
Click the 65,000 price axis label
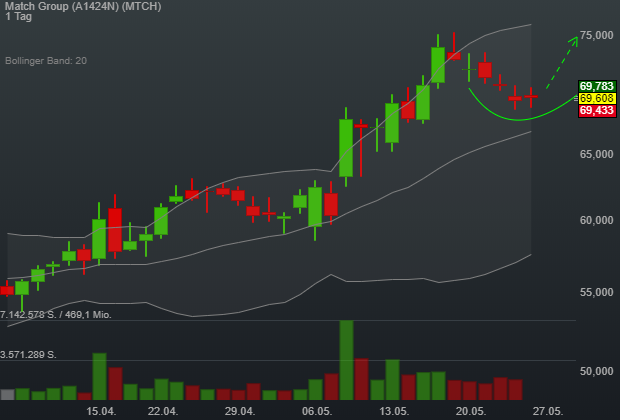[x=597, y=154]
